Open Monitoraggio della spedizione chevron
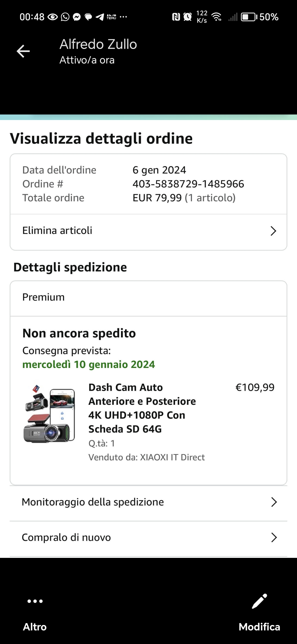Viewport: 297px width, 644px height. [x=274, y=502]
